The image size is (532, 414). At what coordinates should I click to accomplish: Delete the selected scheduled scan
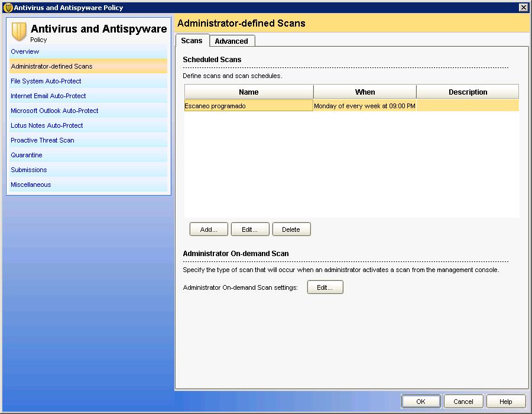(x=291, y=229)
